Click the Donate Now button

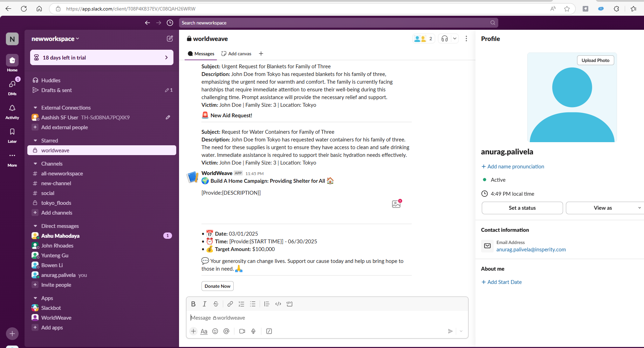218,286
